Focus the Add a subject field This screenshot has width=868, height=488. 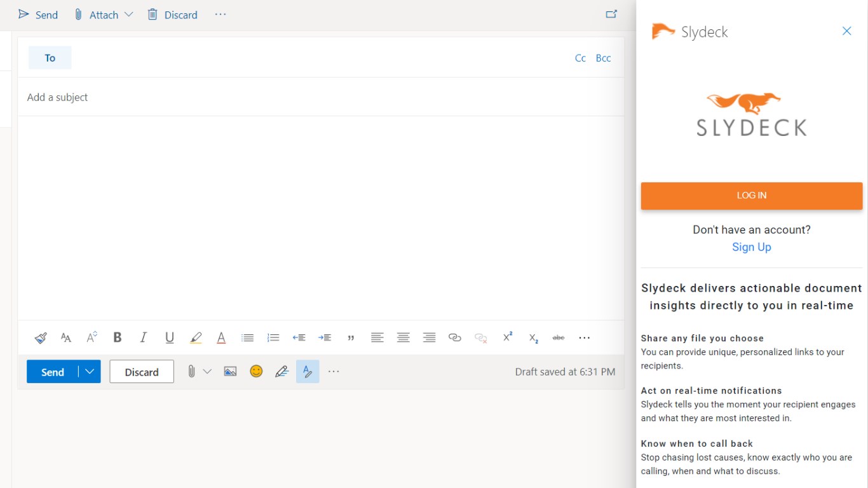(321, 97)
